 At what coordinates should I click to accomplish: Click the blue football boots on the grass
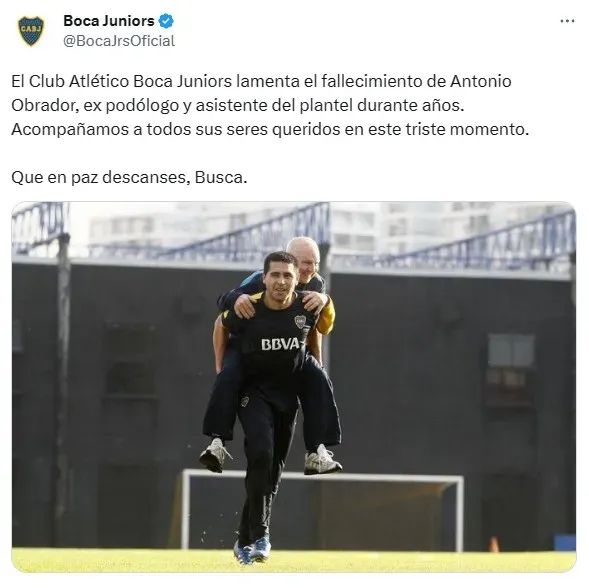pos(252,550)
